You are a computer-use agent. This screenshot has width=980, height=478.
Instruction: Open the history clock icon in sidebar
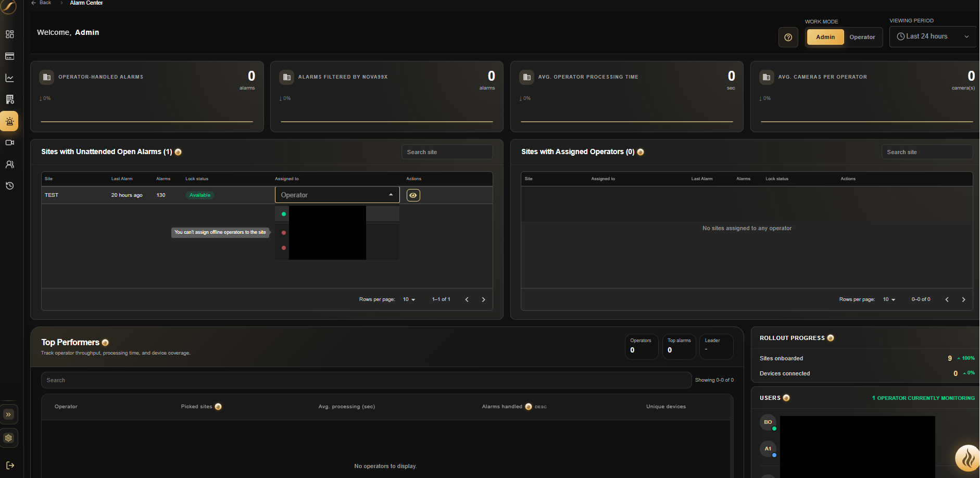click(9, 186)
